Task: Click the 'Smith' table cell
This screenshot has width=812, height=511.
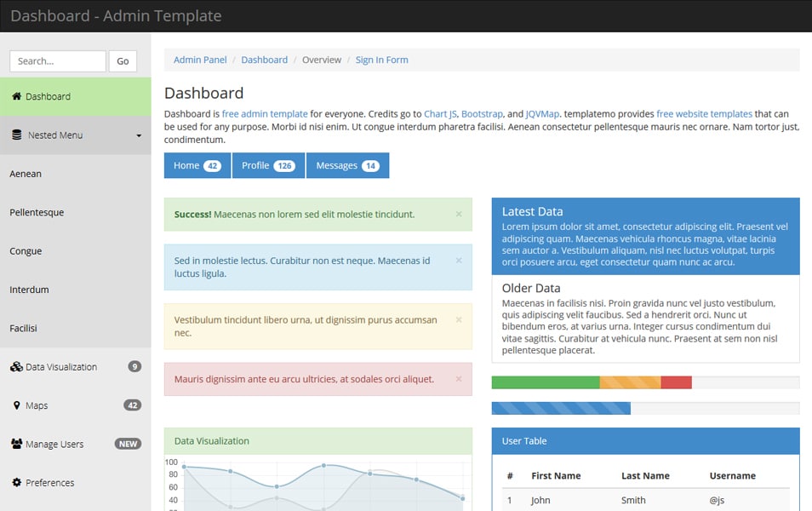Action: (x=633, y=500)
